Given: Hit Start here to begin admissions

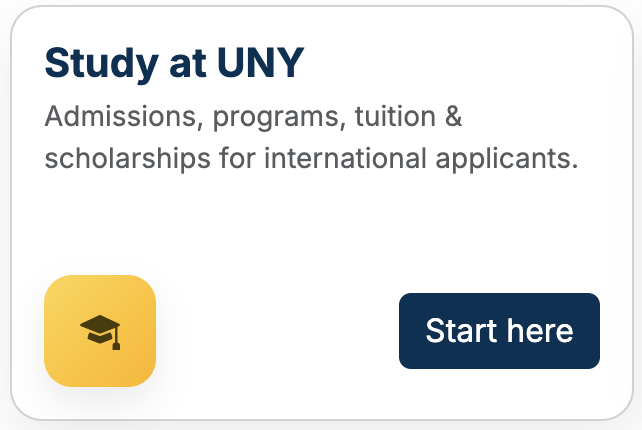Looking at the screenshot, I should point(499,331).
